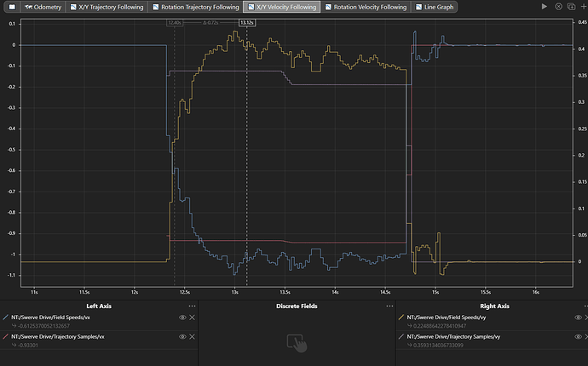Screen dimensions: 588x366
Task: Toggle visibility of Trajectory Samples/vy
Action: (x=578, y=337)
